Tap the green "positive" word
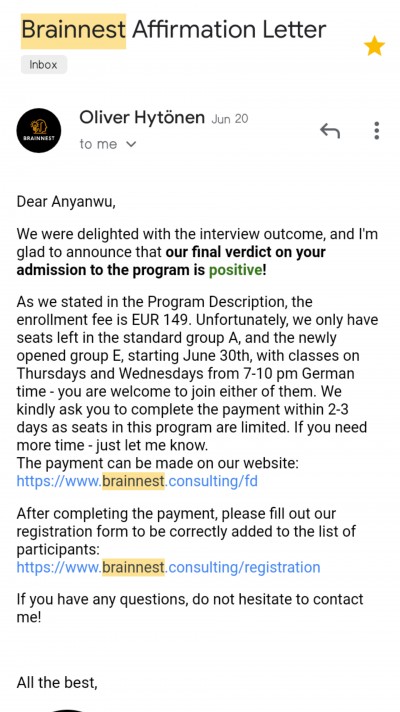 (235, 270)
